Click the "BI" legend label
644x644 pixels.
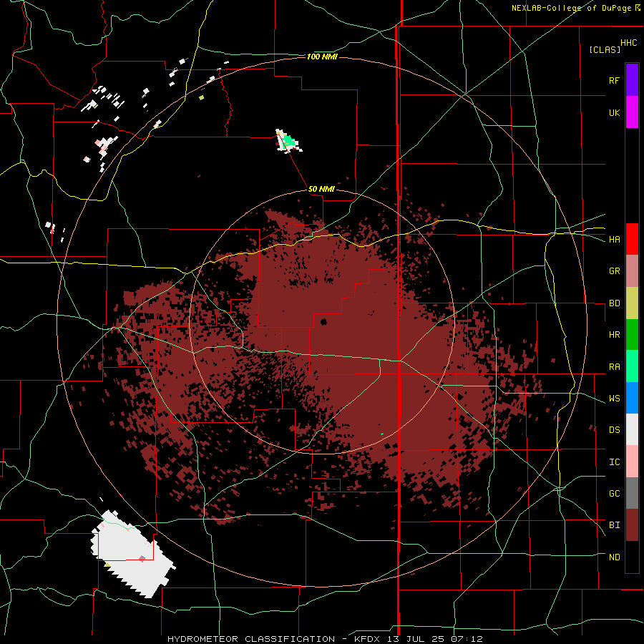[614, 525]
